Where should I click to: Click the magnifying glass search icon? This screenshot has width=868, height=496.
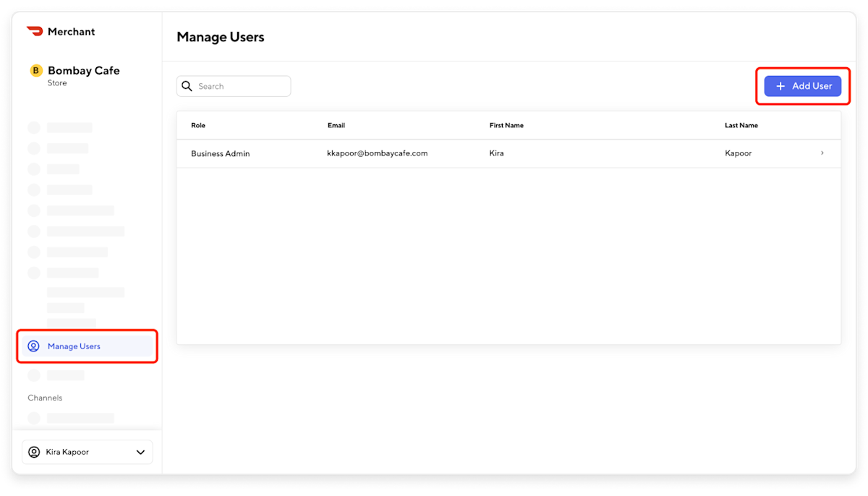(187, 85)
